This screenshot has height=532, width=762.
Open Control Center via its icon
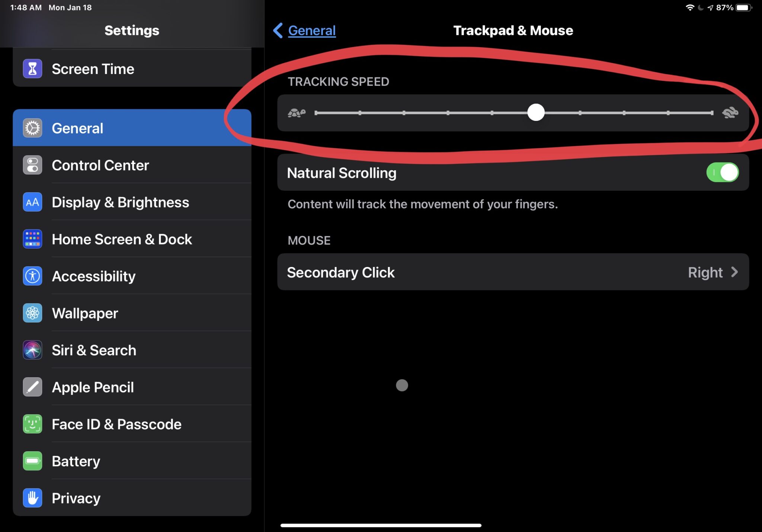click(32, 165)
